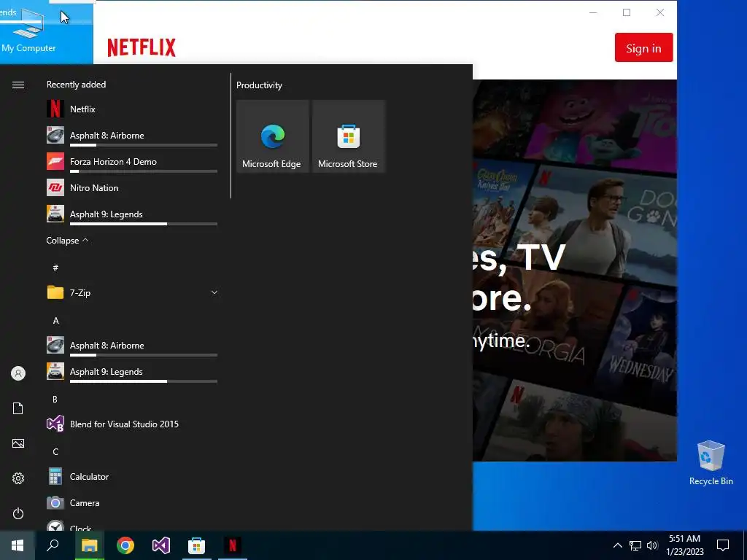Viewport: 747px width, 560px height.
Task: Click Recently added heading
Action: pos(76,85)
